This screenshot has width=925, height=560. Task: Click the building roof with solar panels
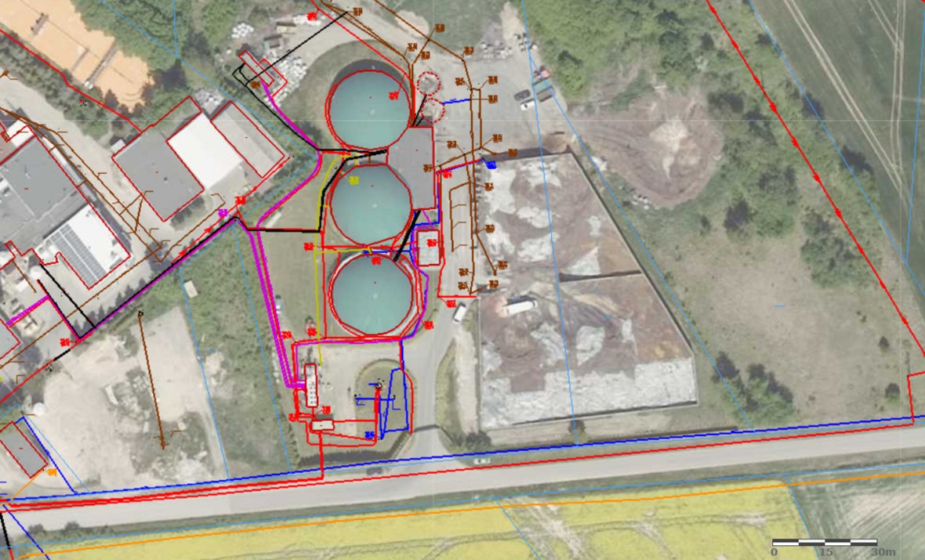click(x=86, y=246)
